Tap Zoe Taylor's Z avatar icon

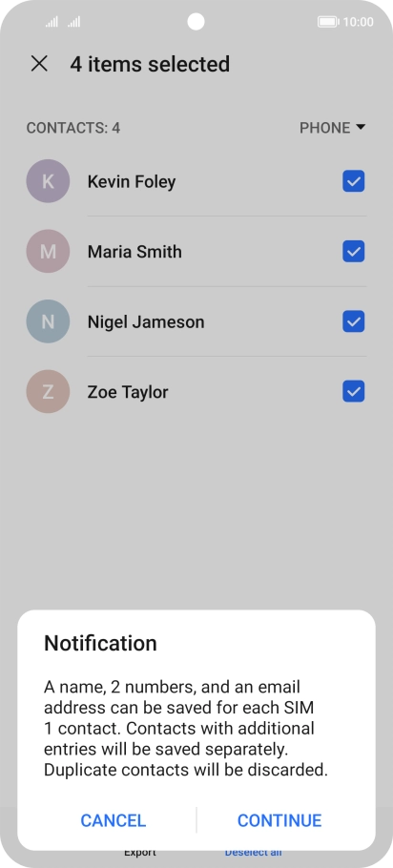tap(48, 392)
